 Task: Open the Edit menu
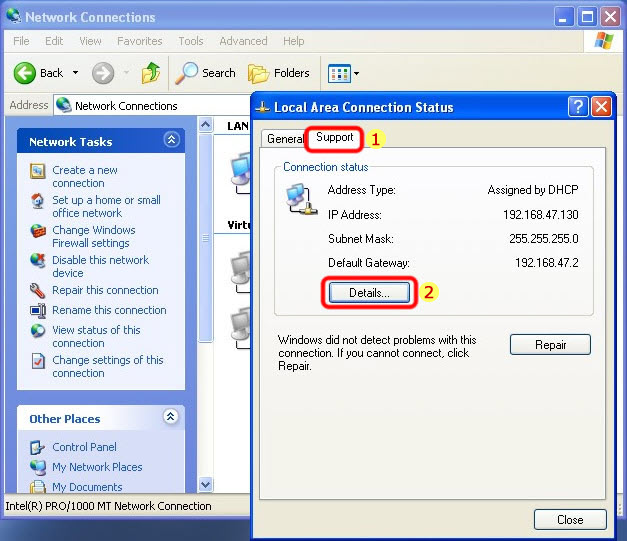54,41
